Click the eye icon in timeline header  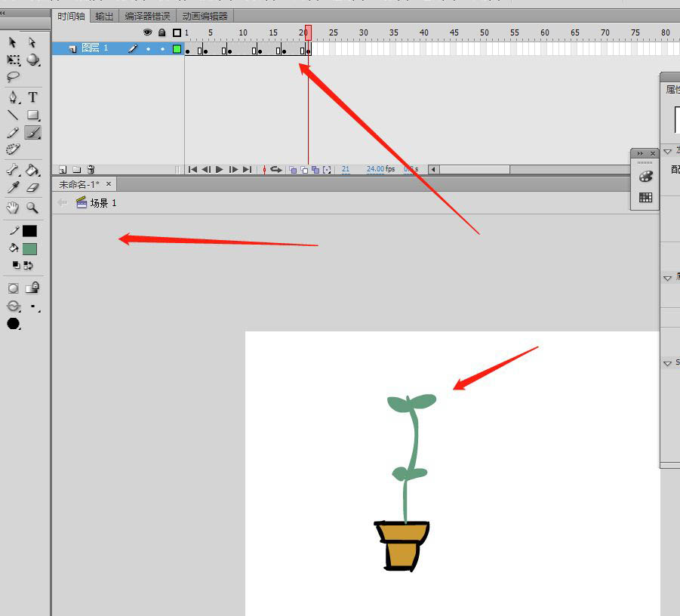click(x=147, y=32)
